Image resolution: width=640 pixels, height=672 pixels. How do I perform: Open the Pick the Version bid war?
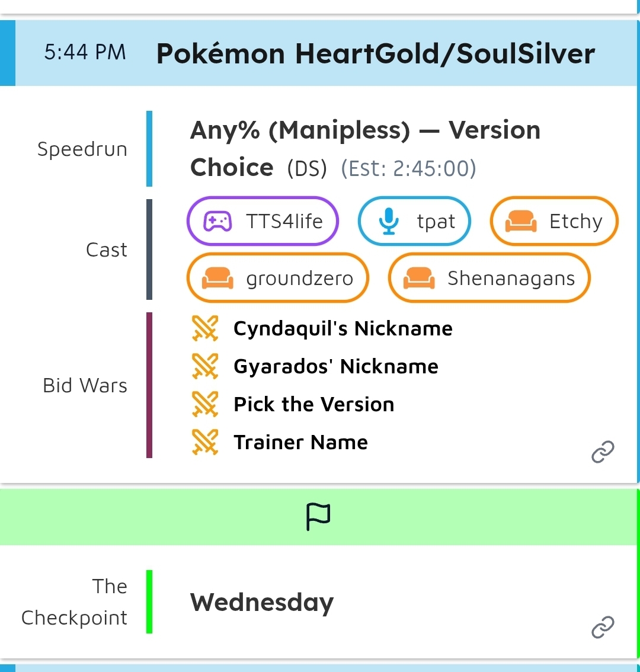point(313,405)
